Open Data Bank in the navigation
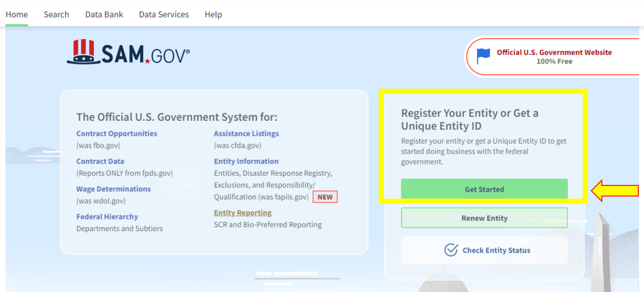The width and height of the screenshot is (644, 292). 104,14
